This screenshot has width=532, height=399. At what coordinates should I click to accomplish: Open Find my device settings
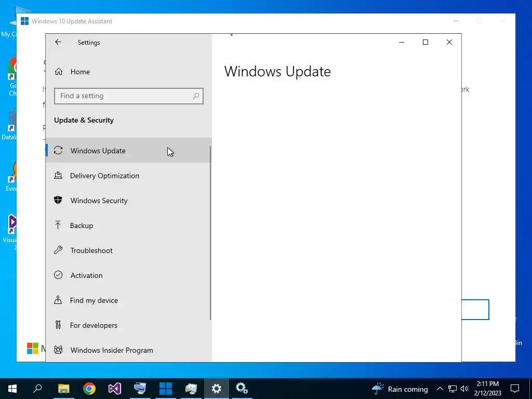coord(129,300)
